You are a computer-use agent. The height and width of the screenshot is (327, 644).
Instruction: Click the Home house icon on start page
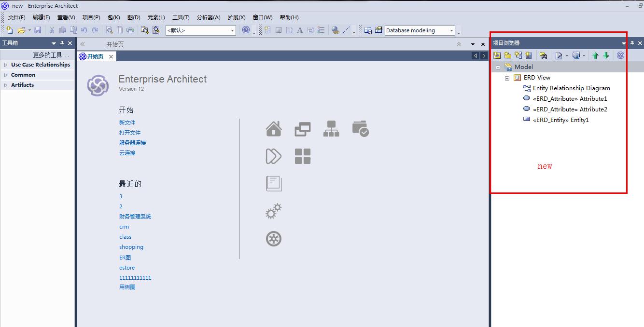click(x=274, y=129)
